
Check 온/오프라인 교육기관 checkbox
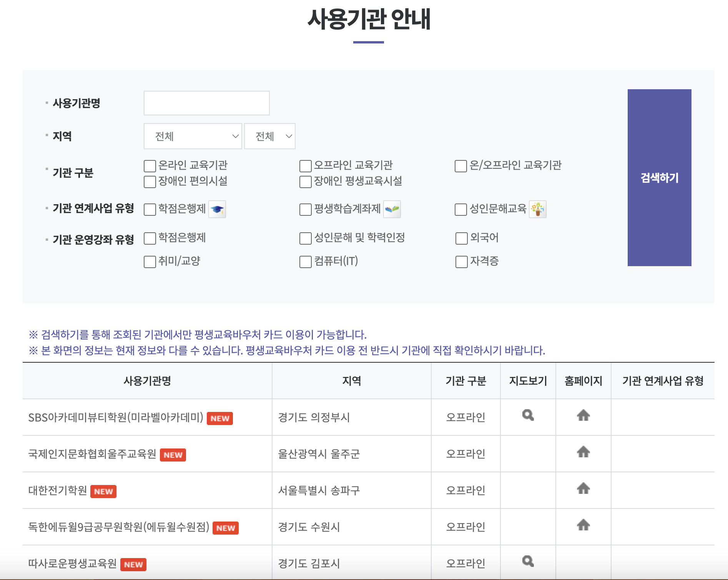[461, 166]
